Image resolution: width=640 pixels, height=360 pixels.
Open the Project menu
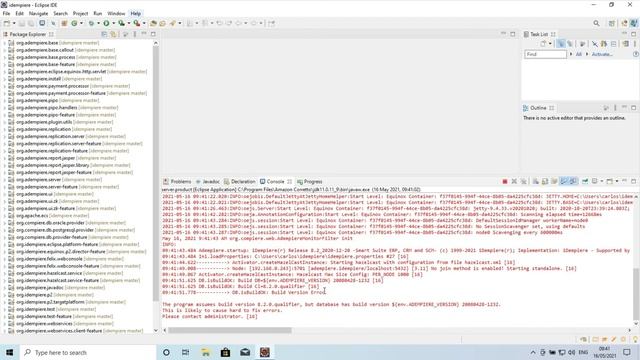80,13
